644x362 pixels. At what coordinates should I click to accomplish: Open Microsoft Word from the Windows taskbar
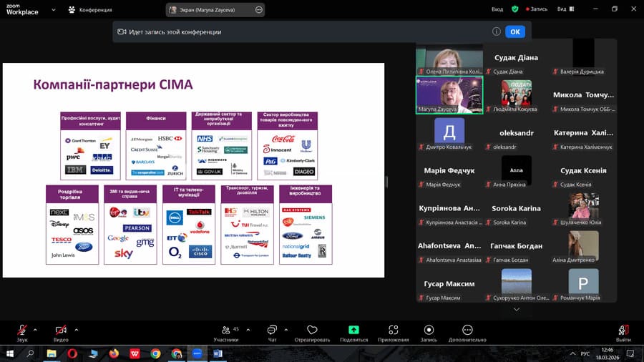pyautogui.click(x=218, y=353)
